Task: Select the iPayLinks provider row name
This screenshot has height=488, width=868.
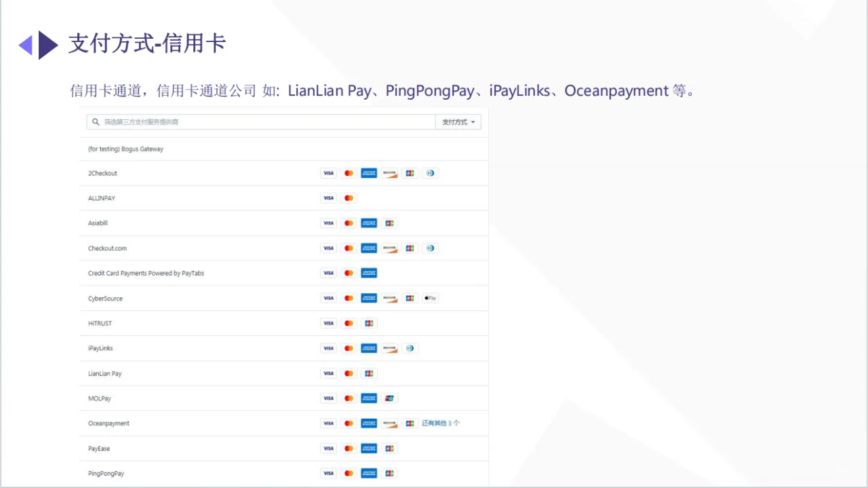Action: (x=100, y=348)
